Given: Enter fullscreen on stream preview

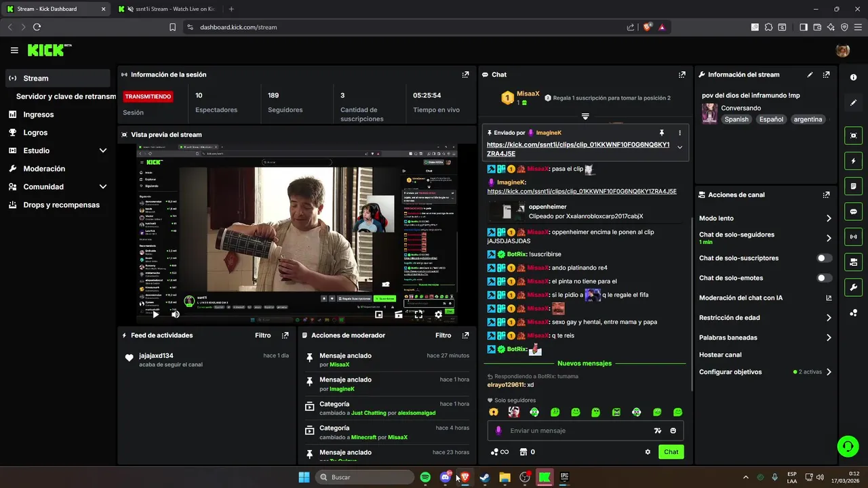Looking at the screenshot, I should pos(418,314).
